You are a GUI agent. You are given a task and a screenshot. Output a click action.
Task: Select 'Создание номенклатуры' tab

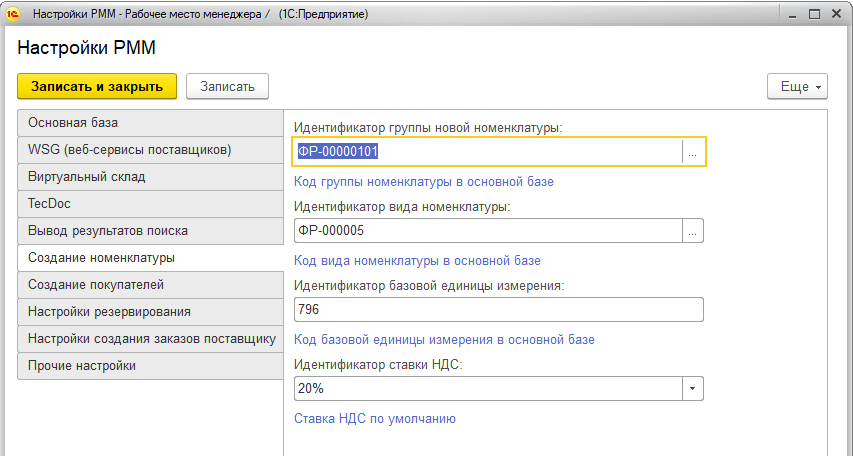[150, 257]
